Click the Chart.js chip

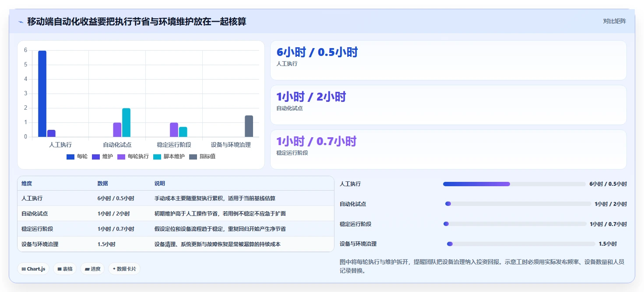(33, 269)
